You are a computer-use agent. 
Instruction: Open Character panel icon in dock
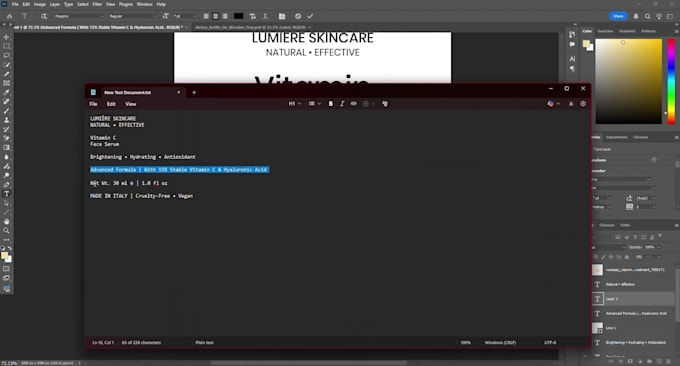coord(572,59)
